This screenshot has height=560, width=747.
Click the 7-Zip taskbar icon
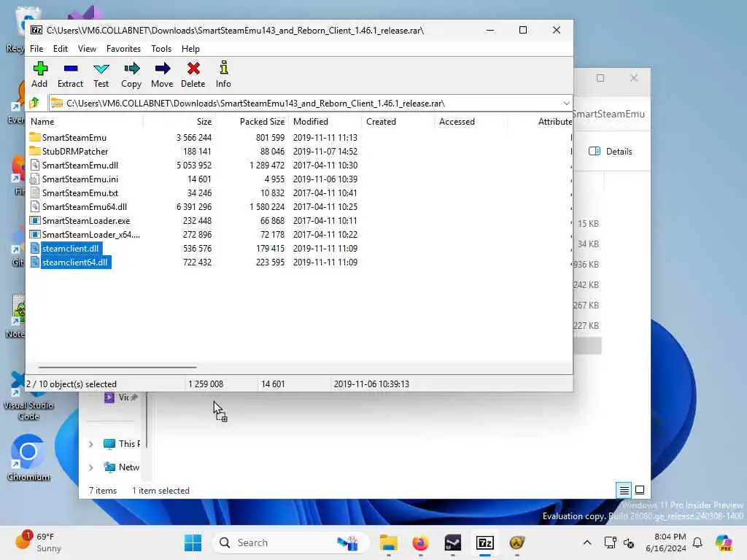click(485, 542)
